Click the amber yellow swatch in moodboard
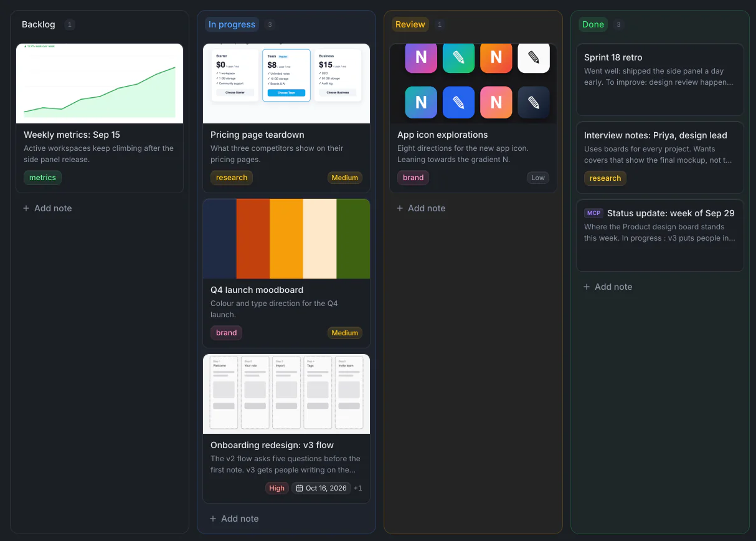The image size is (756, 541). coord(286,239)
